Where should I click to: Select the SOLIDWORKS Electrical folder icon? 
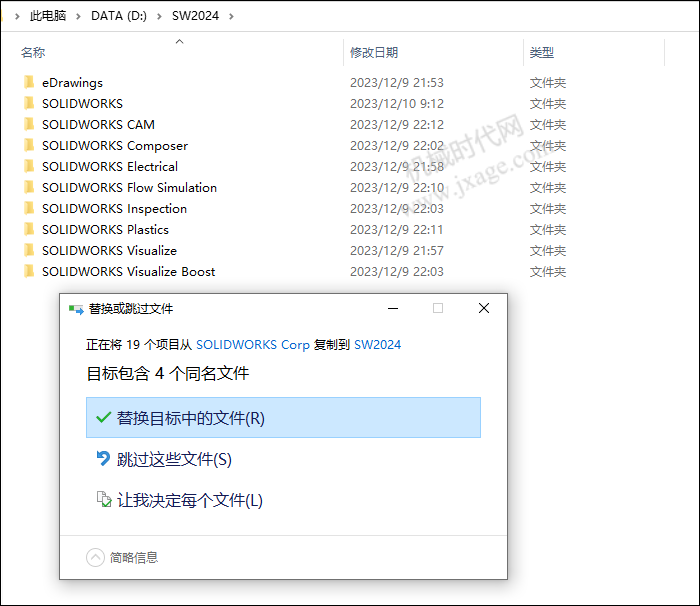point(29,166)
